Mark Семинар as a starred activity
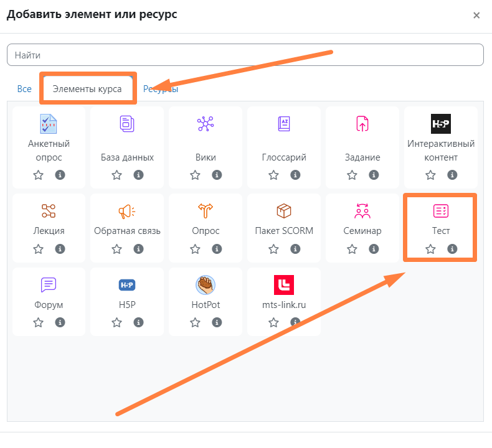This screenshot has width=492, height=448. coord(352,249)
